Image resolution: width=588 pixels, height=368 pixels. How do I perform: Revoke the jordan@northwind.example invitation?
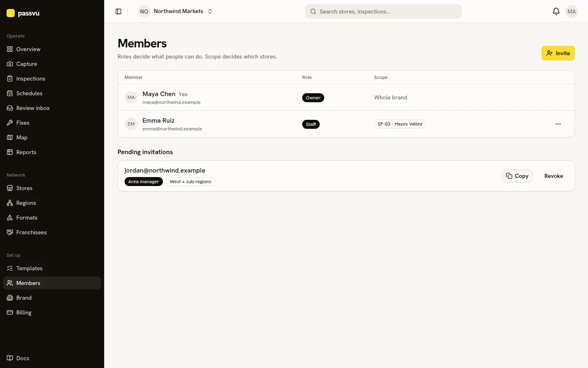554,176
